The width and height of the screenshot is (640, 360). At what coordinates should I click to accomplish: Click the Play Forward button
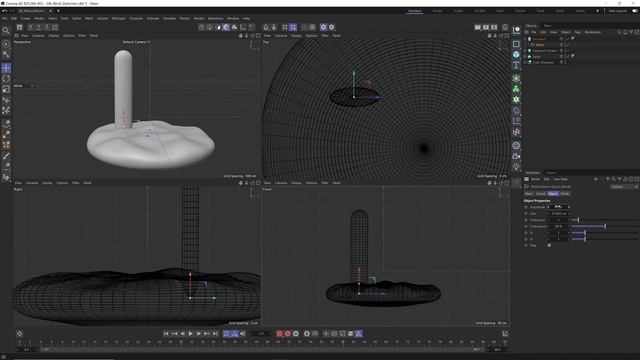(191, 334)
